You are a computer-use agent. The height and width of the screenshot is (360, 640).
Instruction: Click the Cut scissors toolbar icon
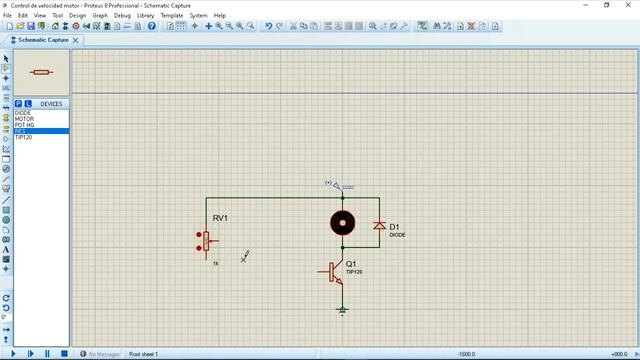coord(293,26)
